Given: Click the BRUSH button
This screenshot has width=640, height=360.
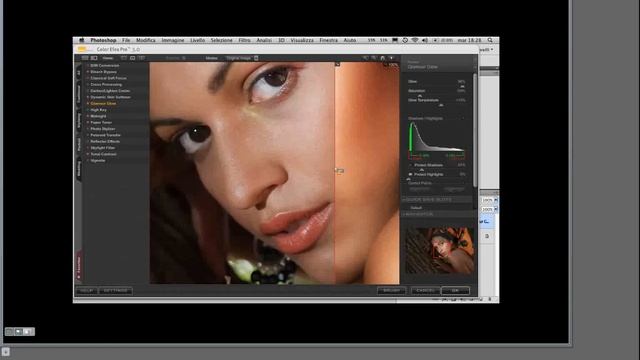Looking at the screenshot, I should (392, 291).
